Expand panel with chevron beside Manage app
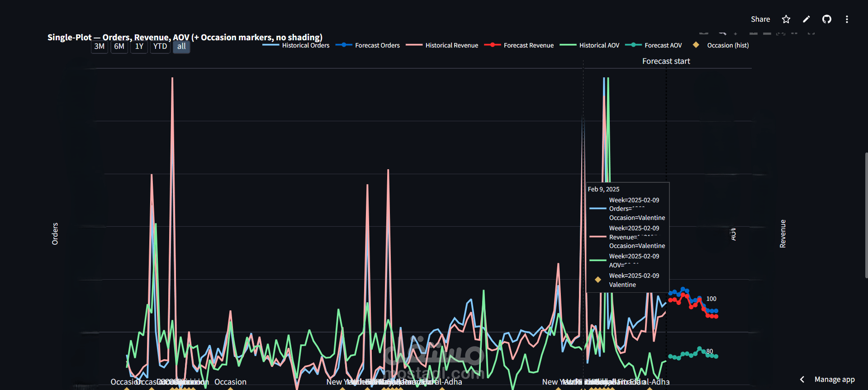This screenshot has width=868, height=390. pos(802,380)
